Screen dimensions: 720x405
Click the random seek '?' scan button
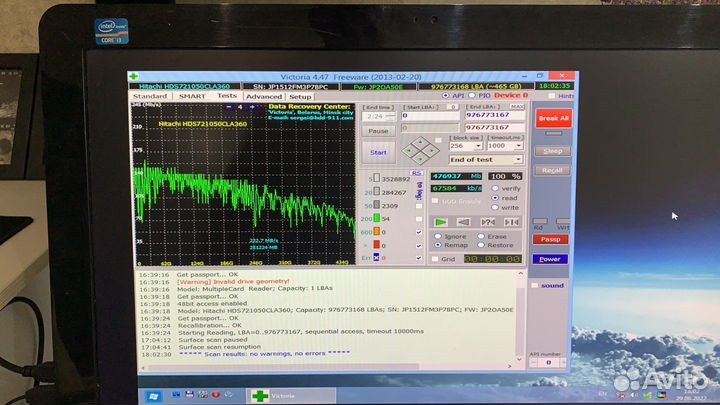click(488, 222)
